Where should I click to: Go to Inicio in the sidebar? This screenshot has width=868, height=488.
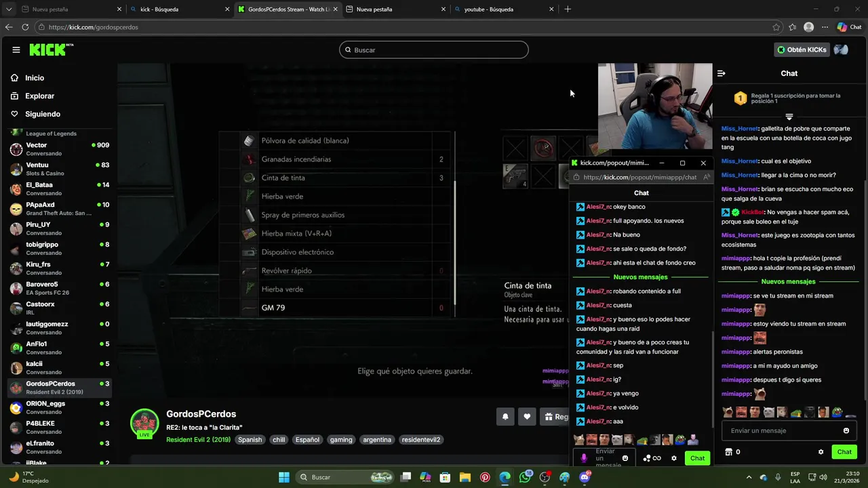[34, 78]
